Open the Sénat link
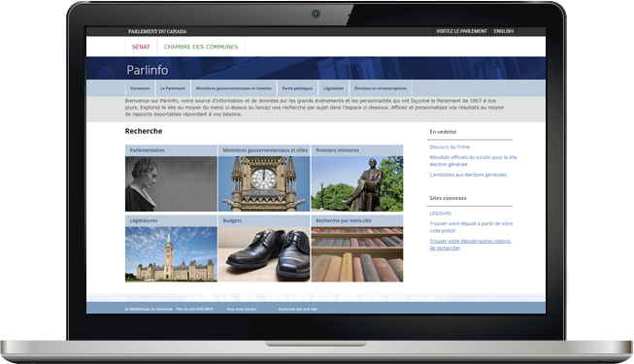The width and height of the screenshot is (634, 364). (141, 47)
